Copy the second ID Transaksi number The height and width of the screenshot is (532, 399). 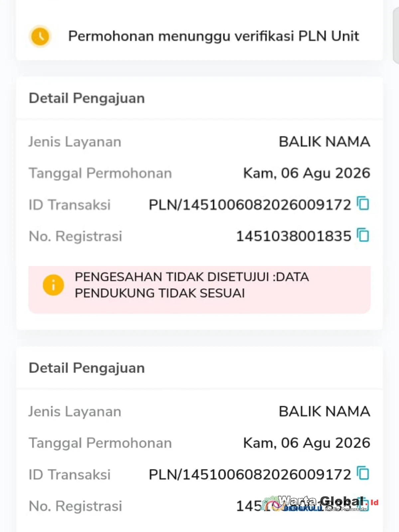(363, 473)
